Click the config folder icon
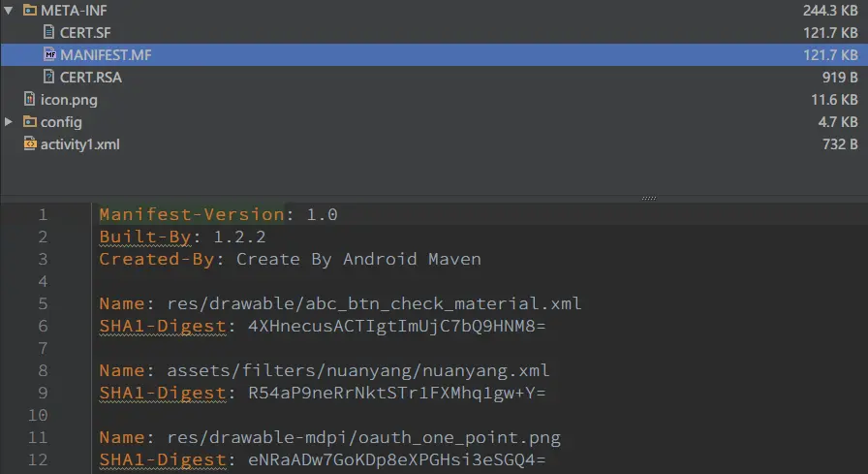 (x=30, y=121)
